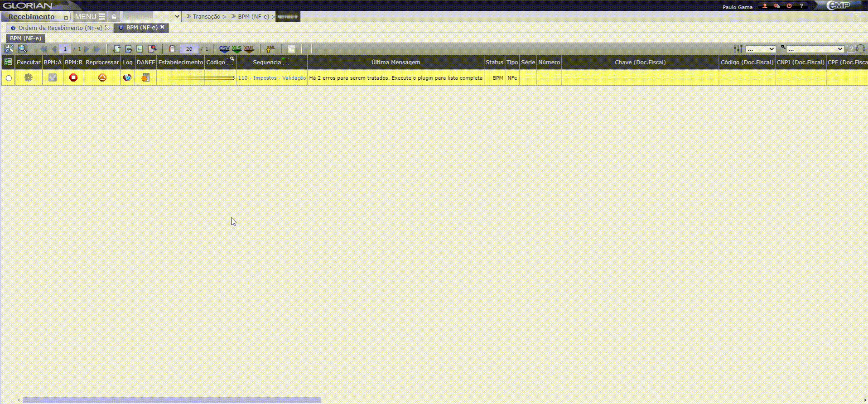Toggle the select-all checklist icon in header
The height and width of the screenshot is (404, 868).
8,62
